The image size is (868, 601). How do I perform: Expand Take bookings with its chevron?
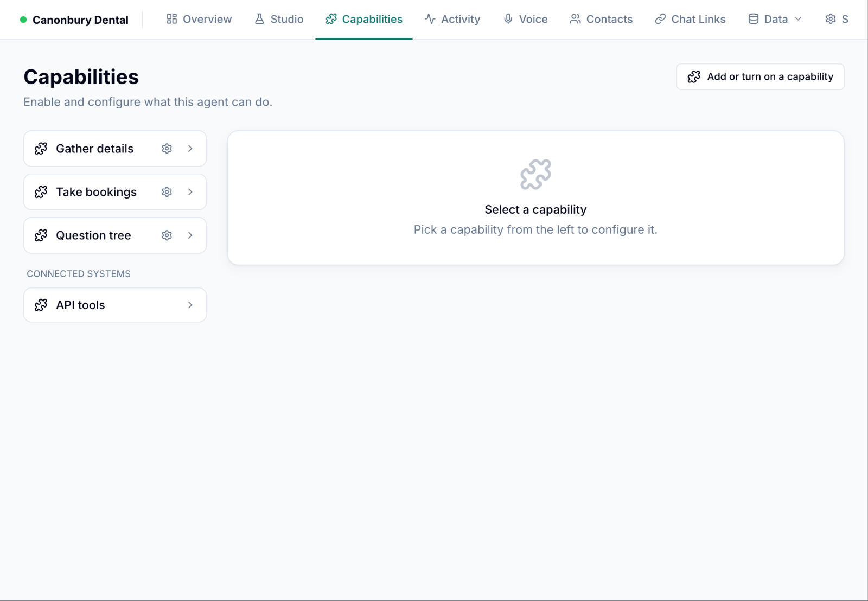tap(190, 192)
